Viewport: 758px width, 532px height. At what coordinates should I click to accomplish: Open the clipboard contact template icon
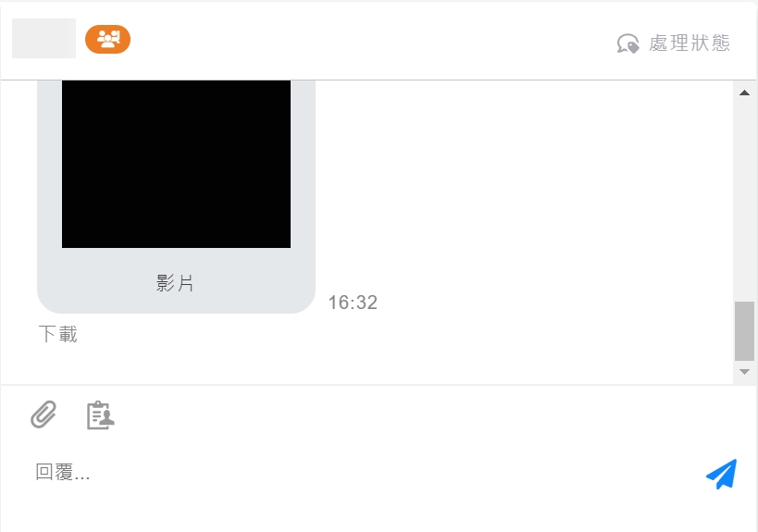click(100, 415)
